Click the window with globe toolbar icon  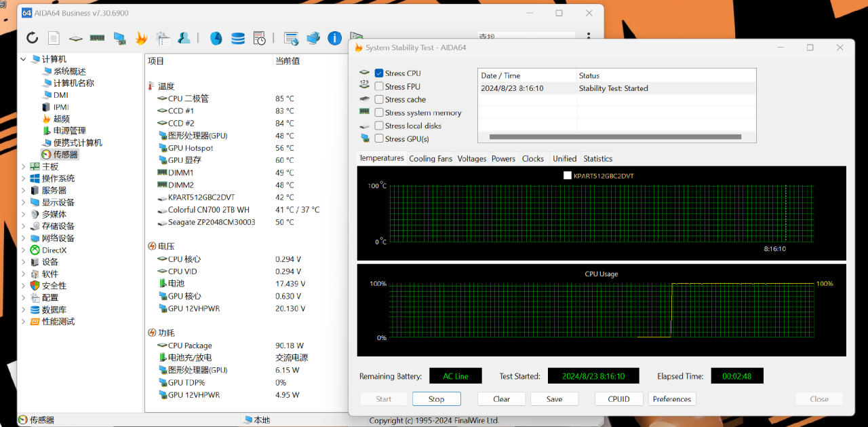[292, 38]
